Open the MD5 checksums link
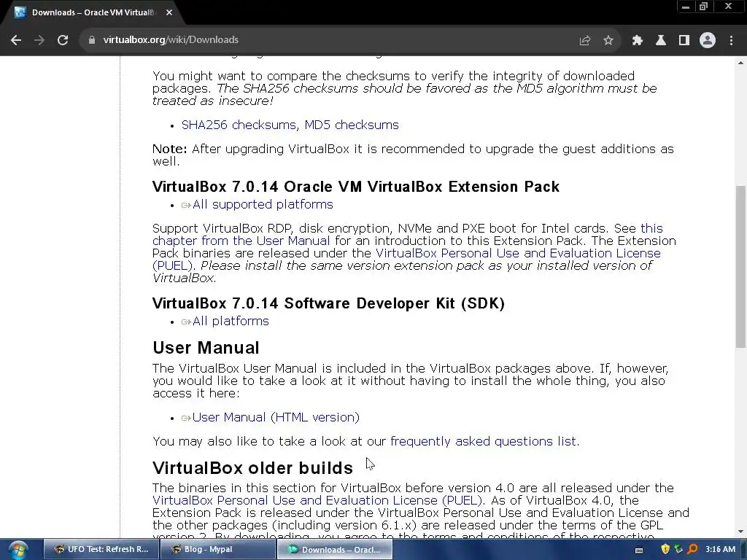The image size is (747, 560). tap(352, 125)
